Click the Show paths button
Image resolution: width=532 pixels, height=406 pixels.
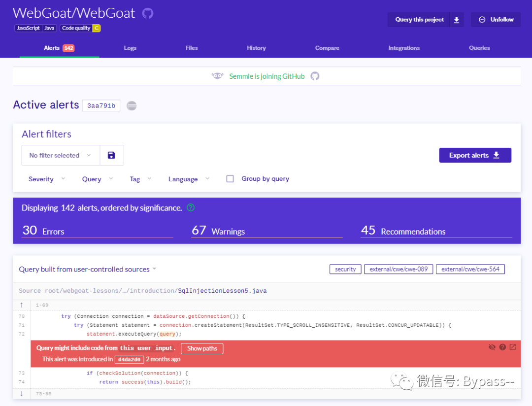pyautogui.click(x=202, y=348)
